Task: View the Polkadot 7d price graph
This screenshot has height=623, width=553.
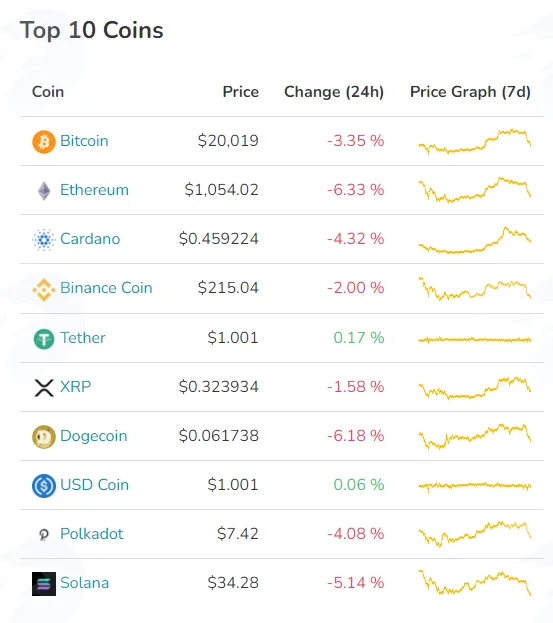Action: (475, 534)
